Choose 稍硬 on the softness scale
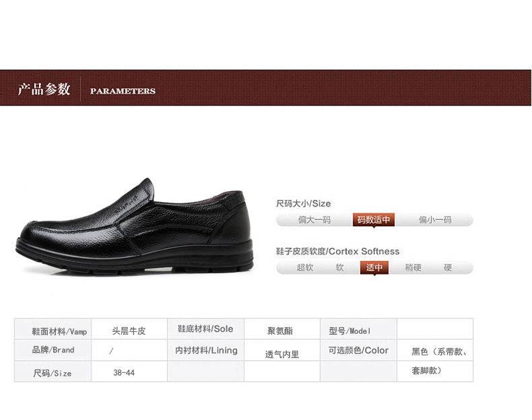The height and width of the screenshot is (420, 532). point(413,267)
